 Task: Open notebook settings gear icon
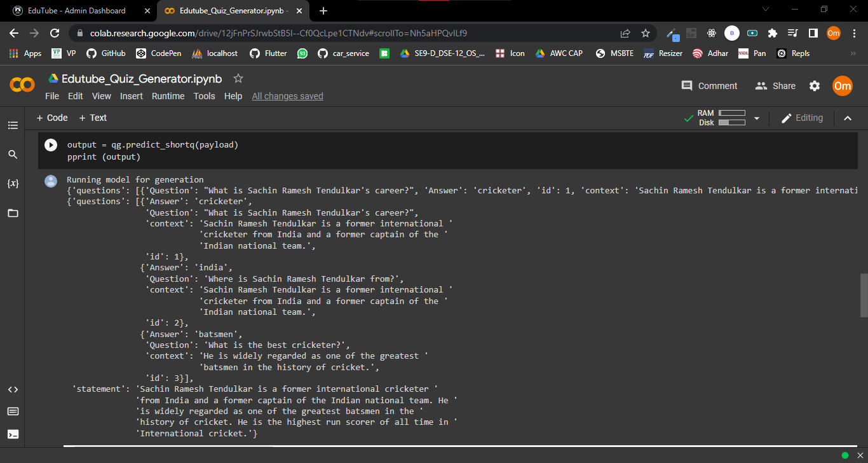pos(815,86)
